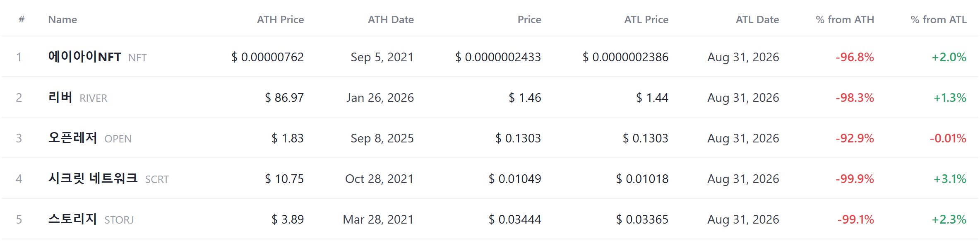980x241 pixels.
Task: Open the 오픈레저 OPEN coin link
Action: coord(90,138)
